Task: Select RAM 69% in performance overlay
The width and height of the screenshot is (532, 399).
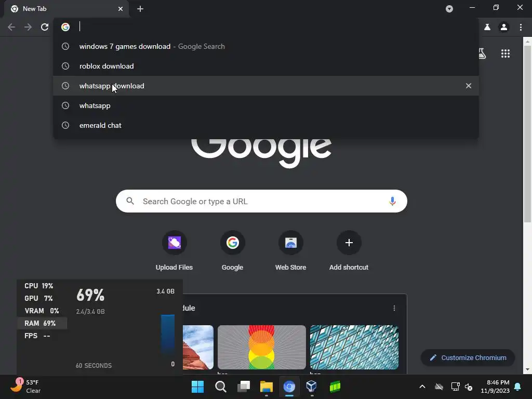Action: pyautogui.click(x=41, y=323)
